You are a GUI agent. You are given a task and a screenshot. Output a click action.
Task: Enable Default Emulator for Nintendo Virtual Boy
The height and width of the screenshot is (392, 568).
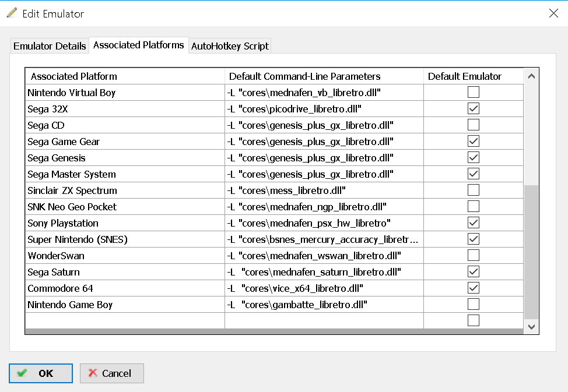tap(473, 92)
